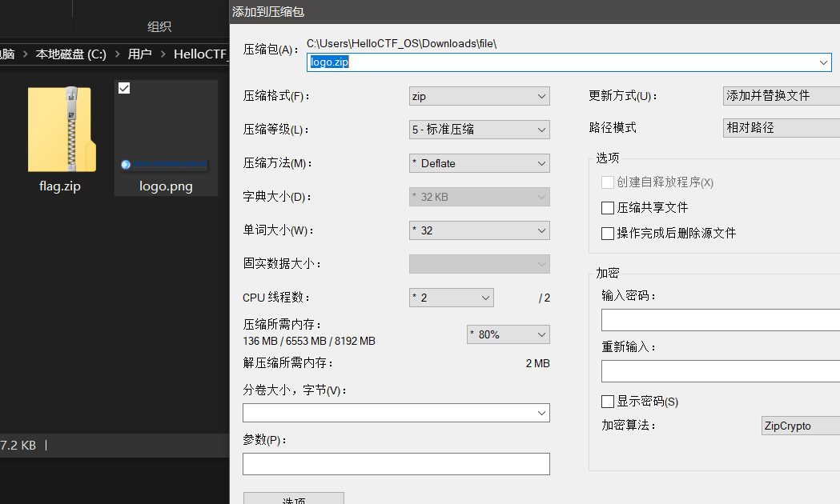Image resolution: width=840 pixels, height=504 pixels.
Task: Open CPU 线程数 dropdown
Action: point(451,298)
